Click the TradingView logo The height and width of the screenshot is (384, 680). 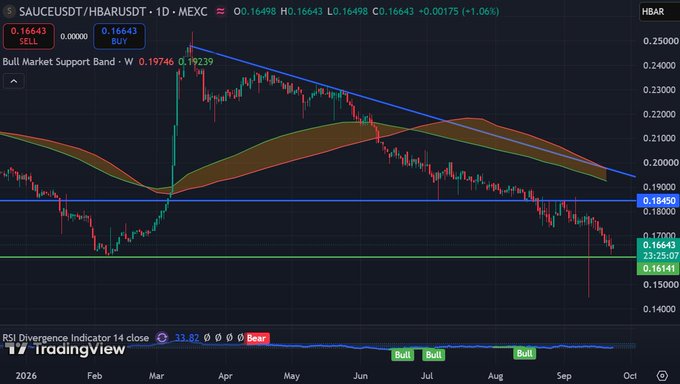click(65, 348)
